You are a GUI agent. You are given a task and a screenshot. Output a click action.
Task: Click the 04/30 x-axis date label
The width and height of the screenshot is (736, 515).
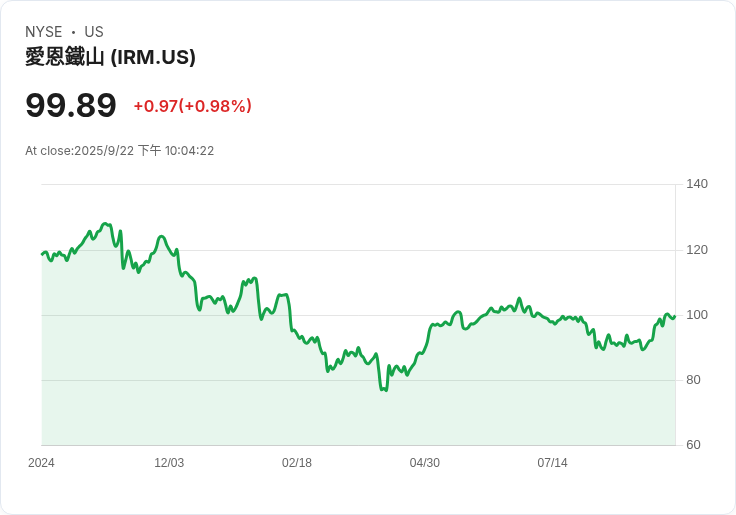(425, 463)
